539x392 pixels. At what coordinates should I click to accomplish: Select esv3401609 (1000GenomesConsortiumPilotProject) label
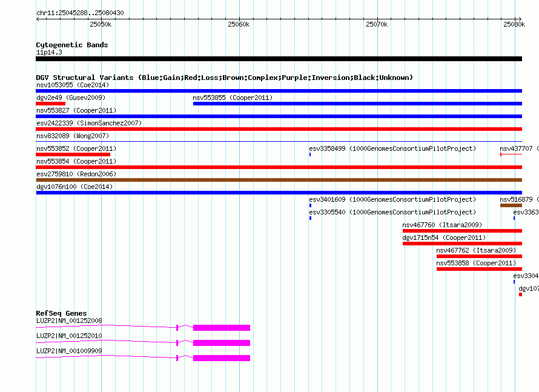coord(392,199)
